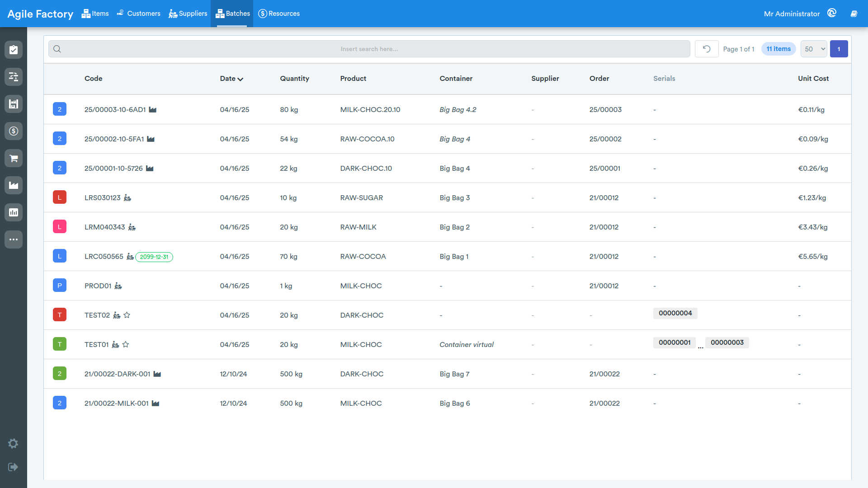Open the three-dots more sidebar icon

pyautogui.click(x=14, y=239)
